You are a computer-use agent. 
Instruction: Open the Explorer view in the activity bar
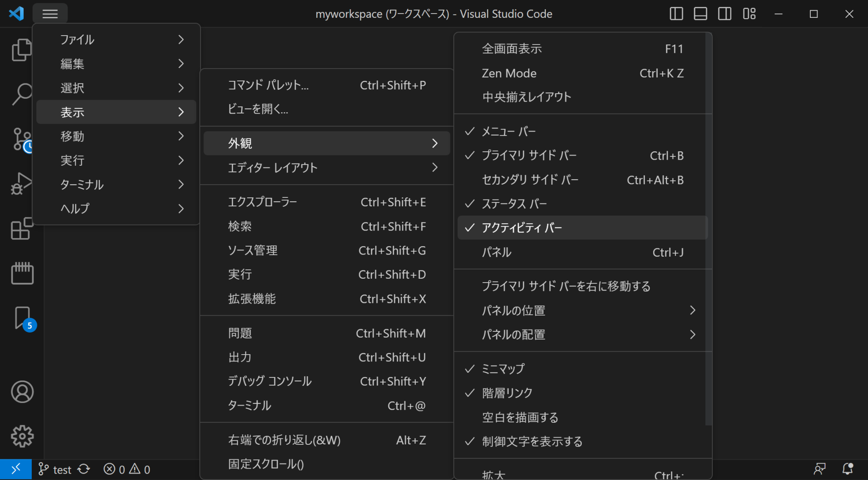point(22,50)
